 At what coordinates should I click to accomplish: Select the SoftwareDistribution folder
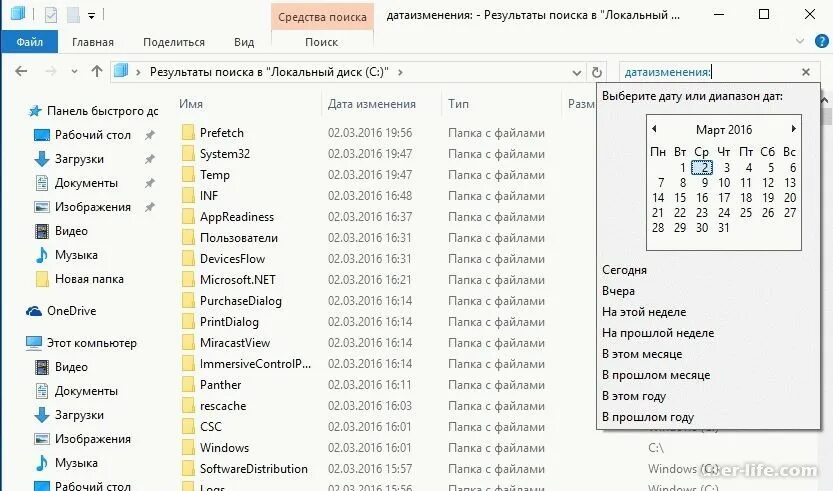[253, 469]
